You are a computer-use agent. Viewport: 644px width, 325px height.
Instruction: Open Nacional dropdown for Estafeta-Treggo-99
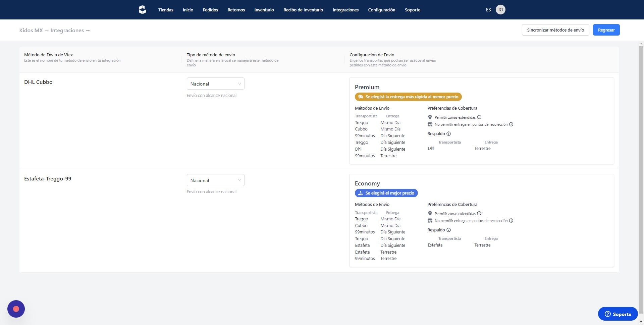click(x=215, y=180)
